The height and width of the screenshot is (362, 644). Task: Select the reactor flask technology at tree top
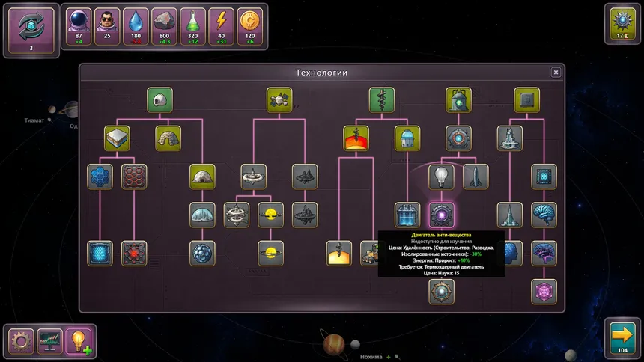click(x=458, y=99)
